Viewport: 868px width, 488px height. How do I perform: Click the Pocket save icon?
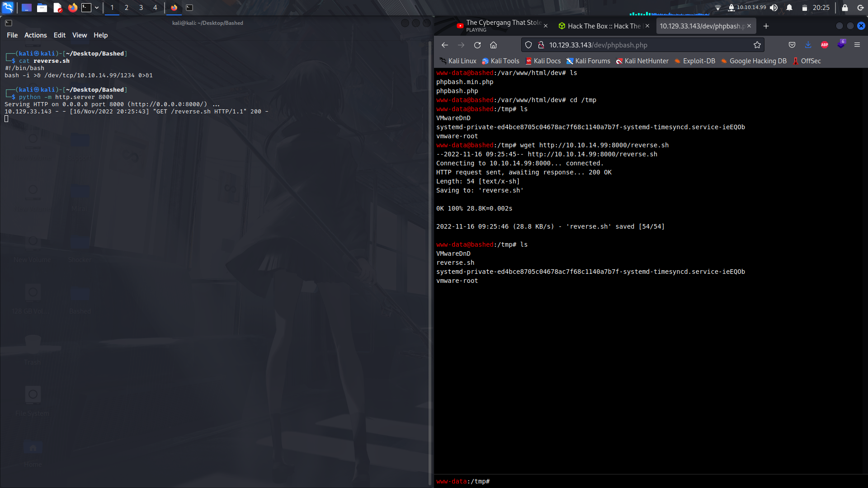792,45
